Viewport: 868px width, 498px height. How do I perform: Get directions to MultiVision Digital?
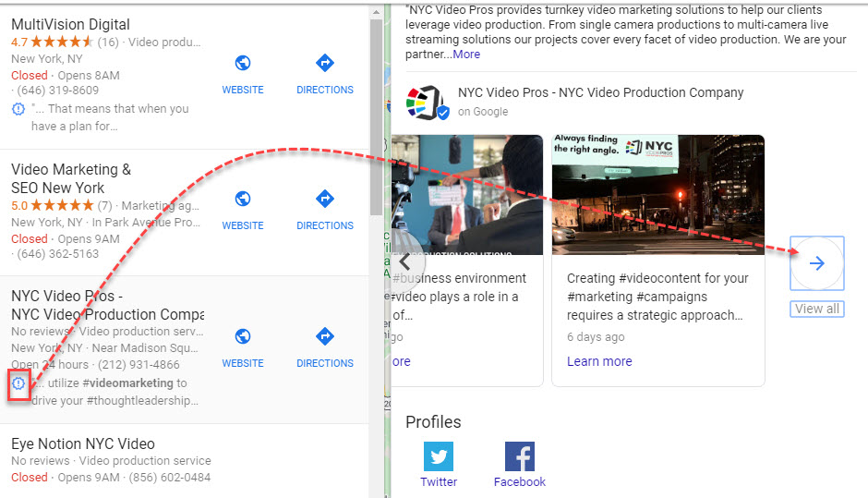(x=325, y=63)
